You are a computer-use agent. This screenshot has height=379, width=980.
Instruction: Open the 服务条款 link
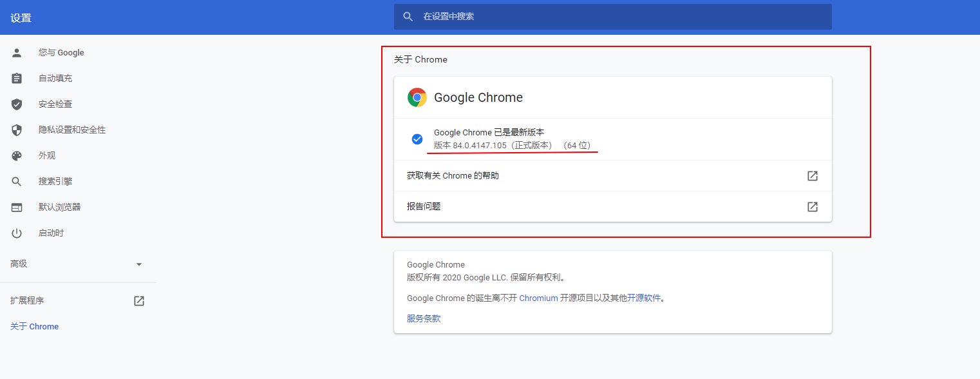424,318
